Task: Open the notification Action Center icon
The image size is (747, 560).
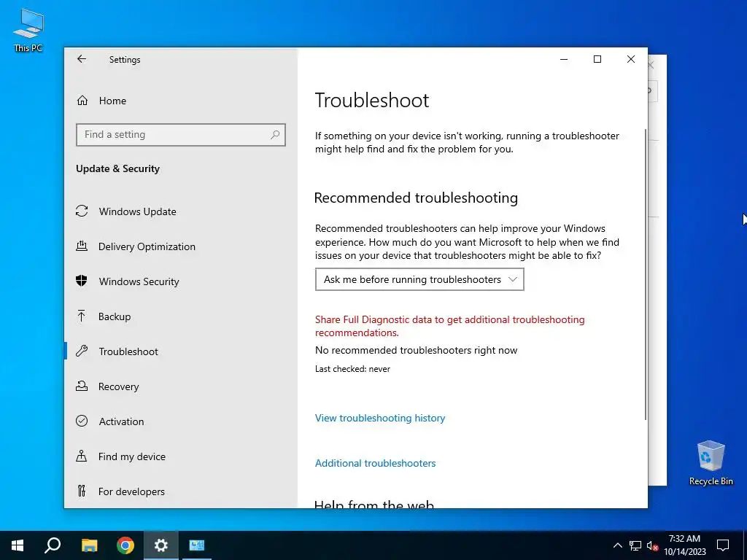Action: point(723,545)
